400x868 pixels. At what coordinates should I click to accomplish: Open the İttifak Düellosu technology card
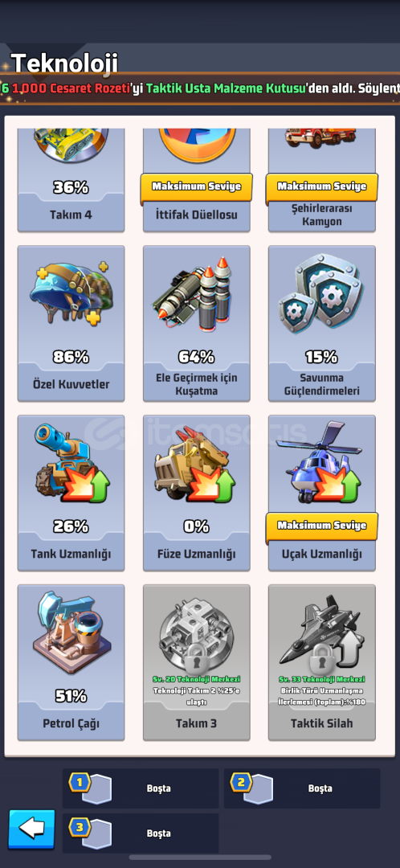click(x=197, y=180)
